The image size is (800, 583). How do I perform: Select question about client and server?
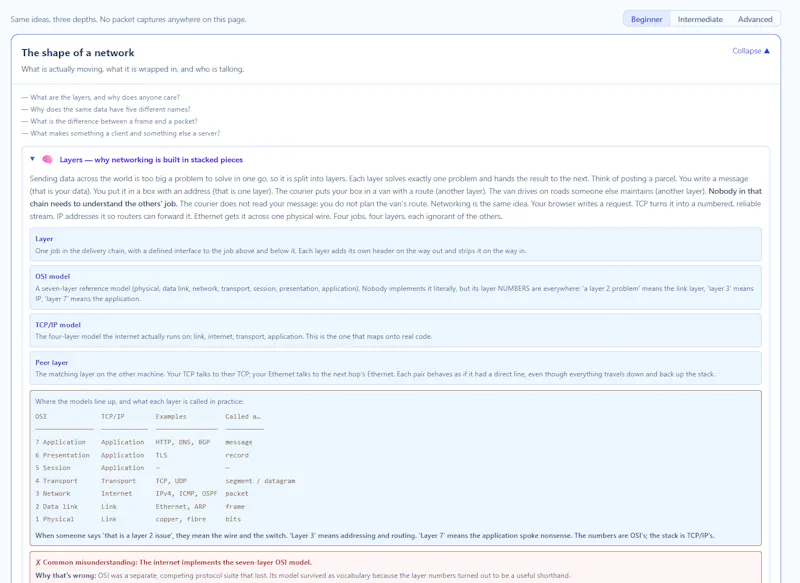(120, 133)
